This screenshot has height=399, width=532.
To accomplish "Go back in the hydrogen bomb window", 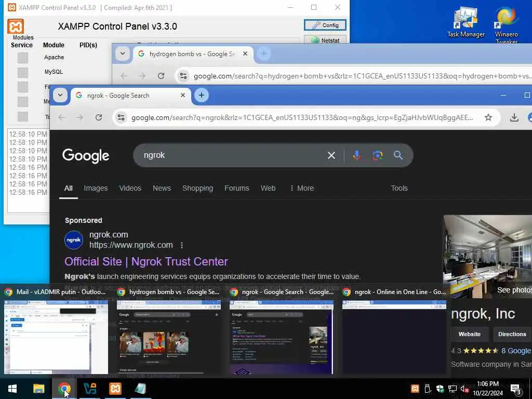I will (124, 76).
